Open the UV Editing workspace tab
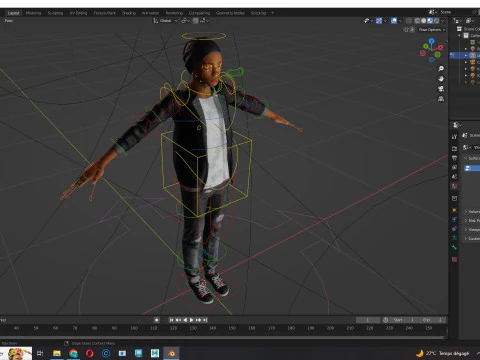This screenshot has width=480, height=360. [78, 13]
